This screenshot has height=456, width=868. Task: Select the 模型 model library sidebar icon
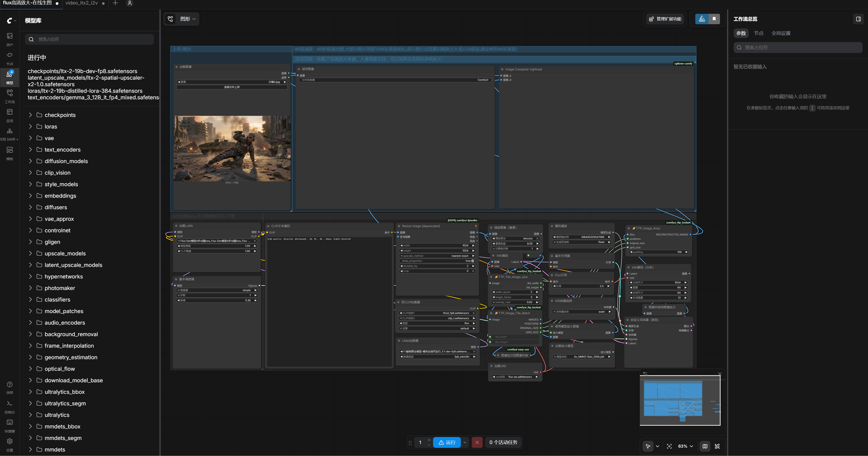[10, 77]
